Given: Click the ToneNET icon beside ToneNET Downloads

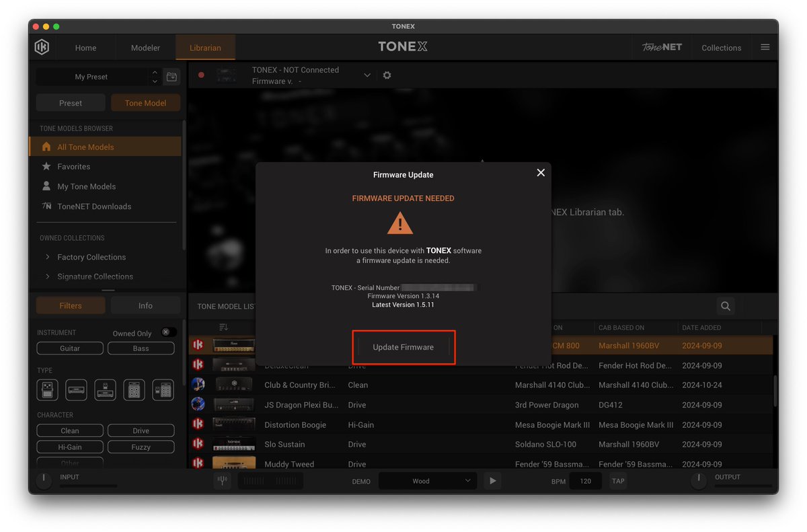Looking at the screenshot, I should pyautogui.click(x=46, y=206).
